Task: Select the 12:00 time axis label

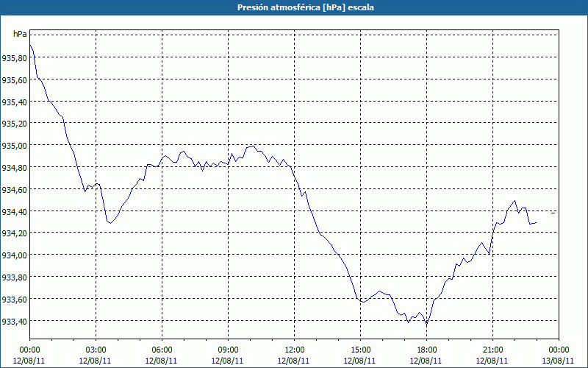Action: [294, 350]
